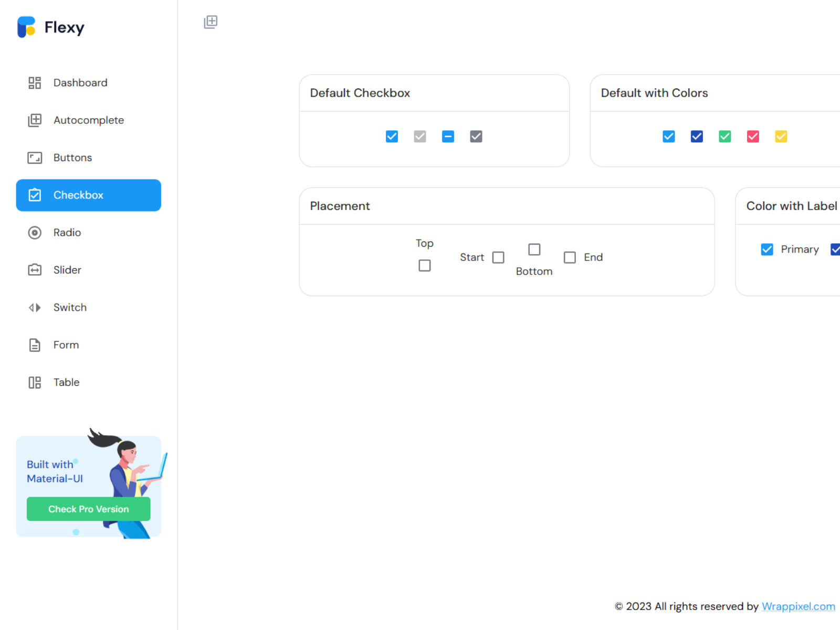Click the disabled light gray checked checkbox
Screen dimensions: 840x630
coord(420,136)
